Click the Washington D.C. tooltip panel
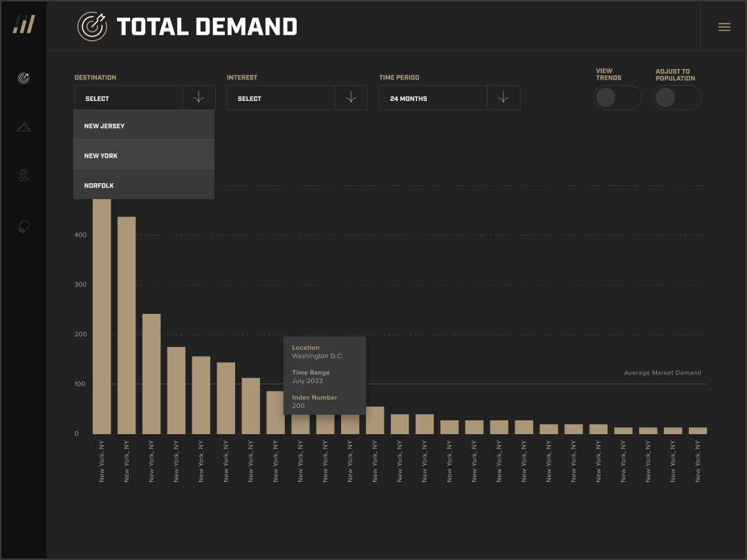This screenshot has height=560, width=747. click(x=324, y=375)
